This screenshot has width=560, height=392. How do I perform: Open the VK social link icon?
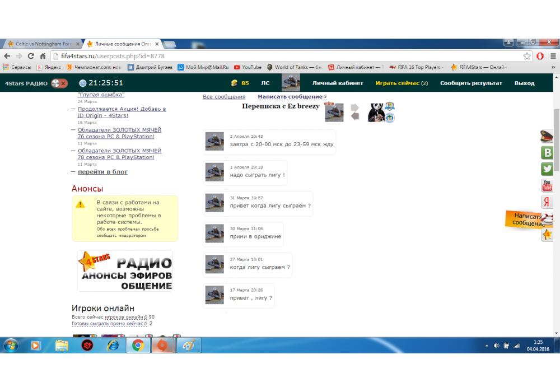click(x=547, y=152)
